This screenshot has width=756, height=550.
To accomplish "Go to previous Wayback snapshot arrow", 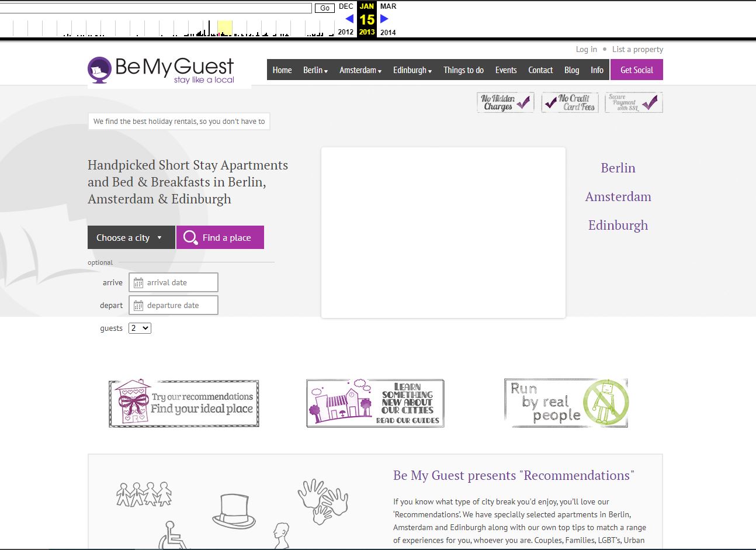I will pos(349,19).
